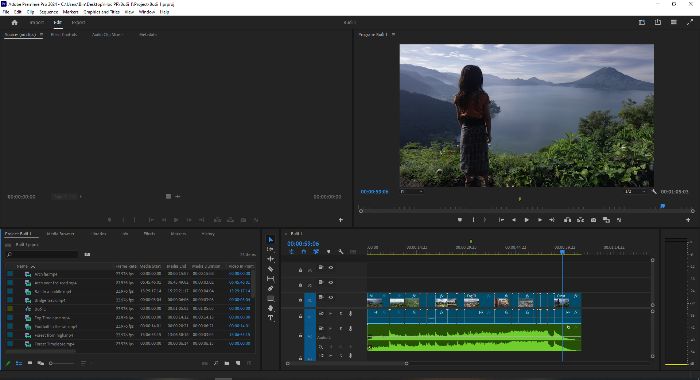Open Program monitor settings wrench
This screenshot has width=700, height=380.
[x=654, y=192]
